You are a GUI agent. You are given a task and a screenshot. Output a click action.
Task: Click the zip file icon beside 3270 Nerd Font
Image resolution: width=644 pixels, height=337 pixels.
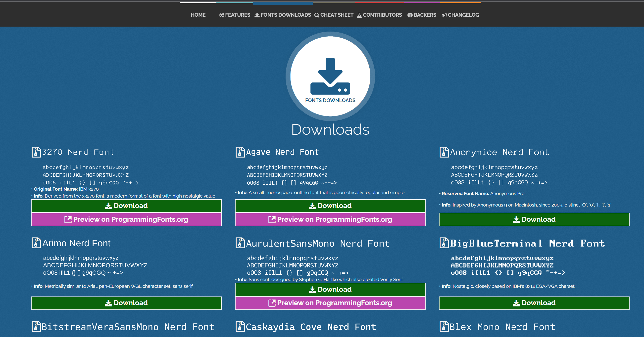[x=36, y=152]
